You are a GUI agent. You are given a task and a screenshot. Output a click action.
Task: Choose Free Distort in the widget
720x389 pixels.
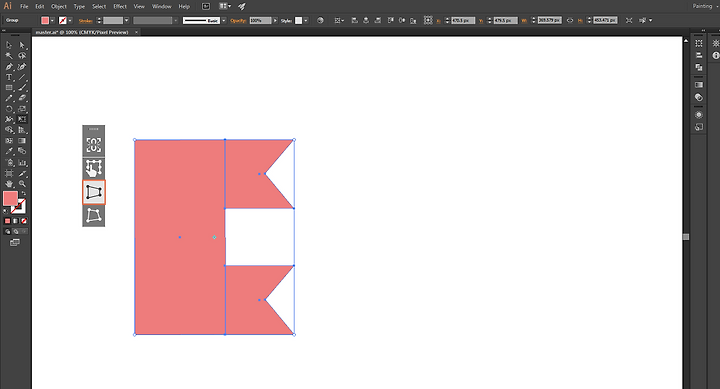94,215
